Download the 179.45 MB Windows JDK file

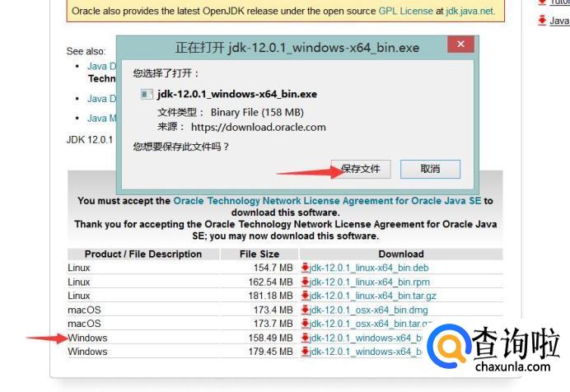(x=366, y=352)
